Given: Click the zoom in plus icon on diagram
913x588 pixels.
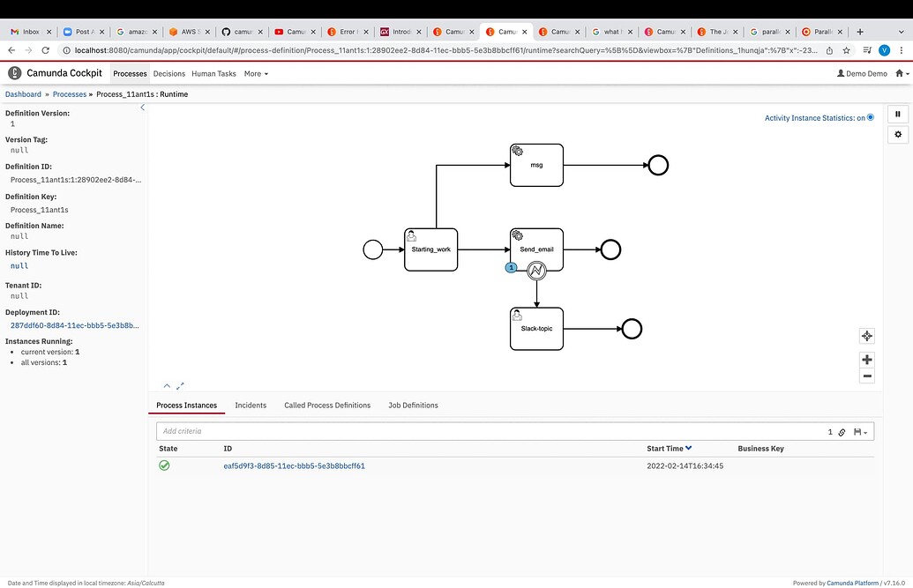Looking at the screenshot, I should click(x=866, y=359).
